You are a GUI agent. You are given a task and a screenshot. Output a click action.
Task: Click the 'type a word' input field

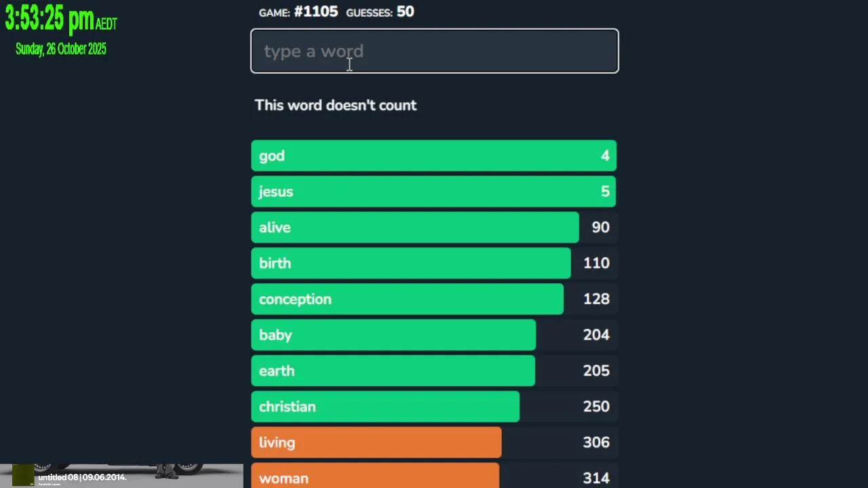pos(434,51)
